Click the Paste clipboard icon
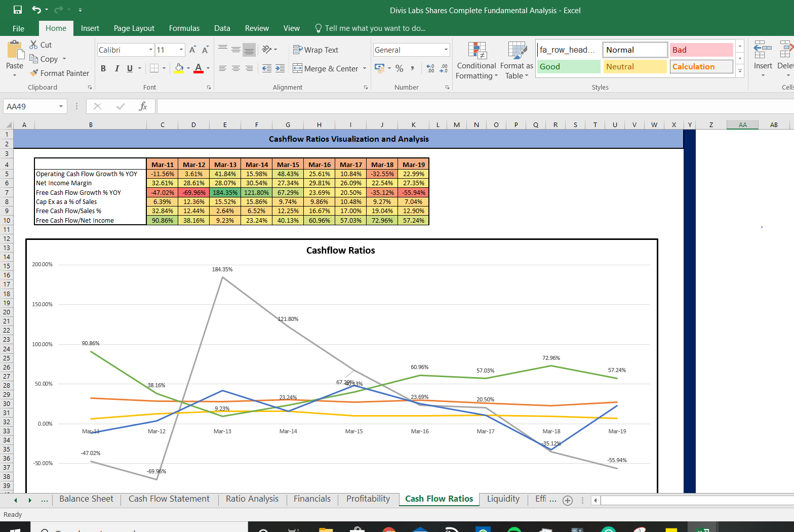This screenshot has height=532, width=794. (15, 51)
